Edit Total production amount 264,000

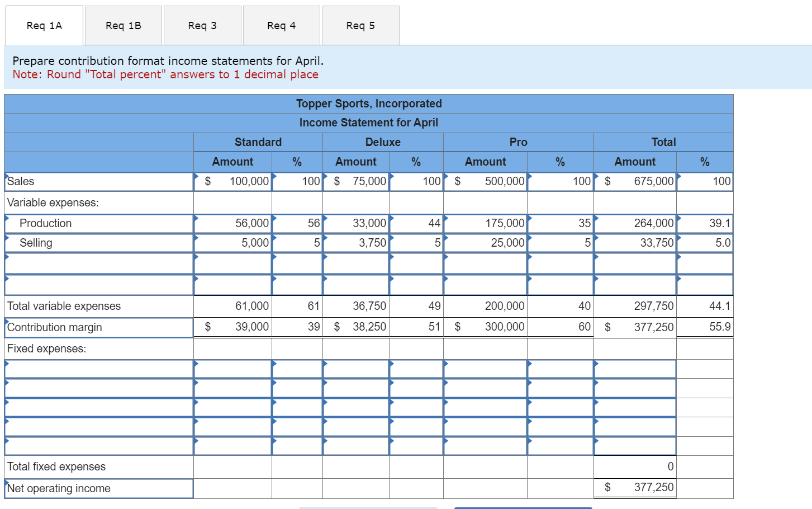[635, 224]
